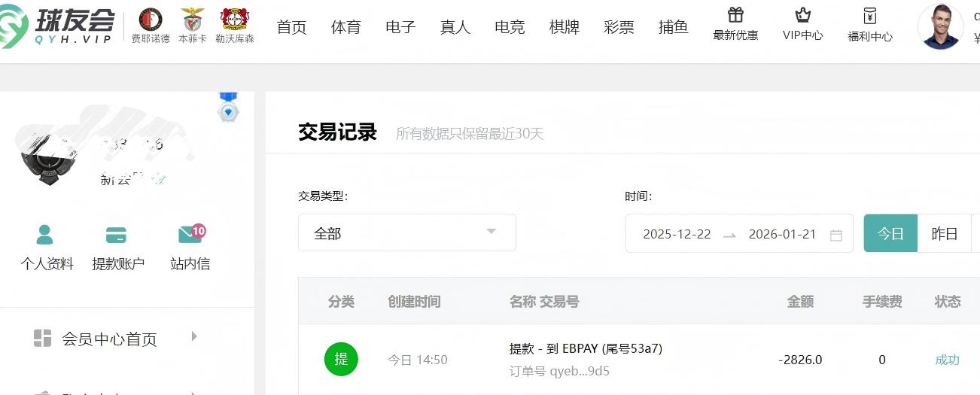
Task: Open 福利中心 icon
Action: point(870,16)
